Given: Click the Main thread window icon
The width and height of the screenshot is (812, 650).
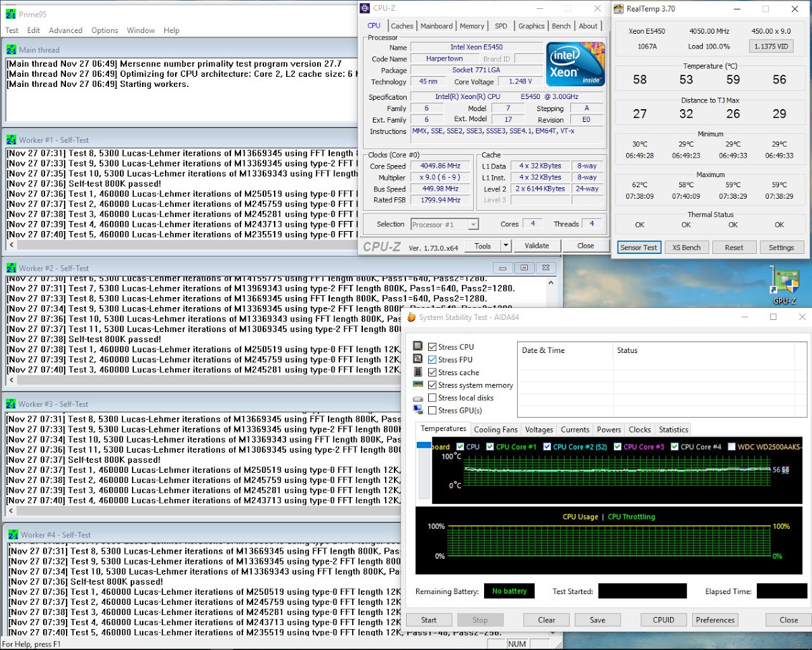Looking at the screenshot, I should coord(11,50).
